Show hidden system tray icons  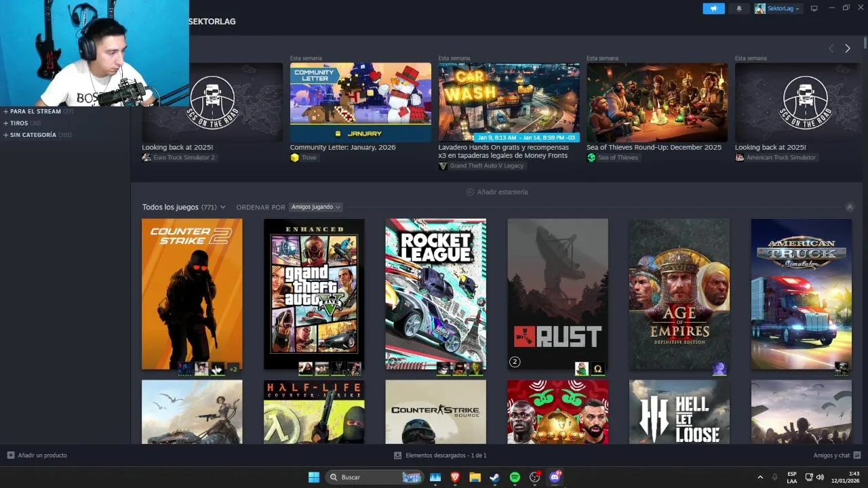pos(760,477)
